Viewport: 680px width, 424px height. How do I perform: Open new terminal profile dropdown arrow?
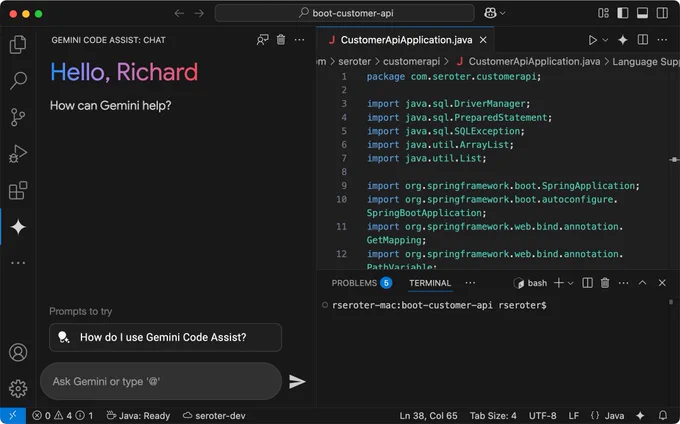[x=571, y=283]
